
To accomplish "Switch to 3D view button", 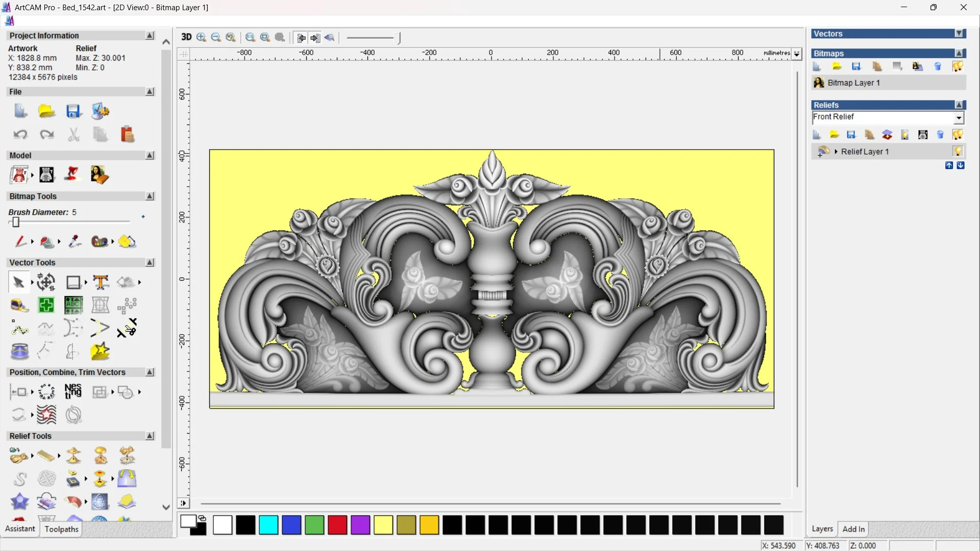I will coord(186,37).
